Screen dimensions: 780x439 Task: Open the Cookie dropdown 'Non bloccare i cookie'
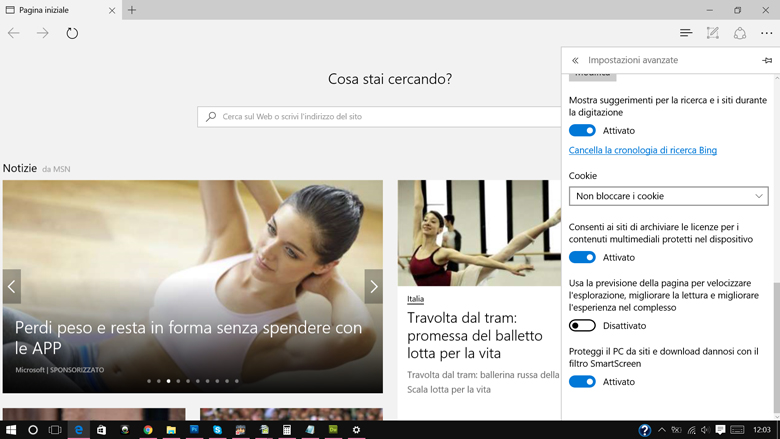(669, 196)
